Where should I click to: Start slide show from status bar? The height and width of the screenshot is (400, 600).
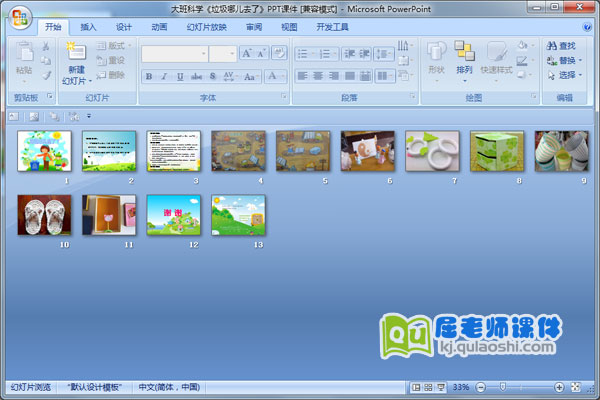click(x=440, y=387)
